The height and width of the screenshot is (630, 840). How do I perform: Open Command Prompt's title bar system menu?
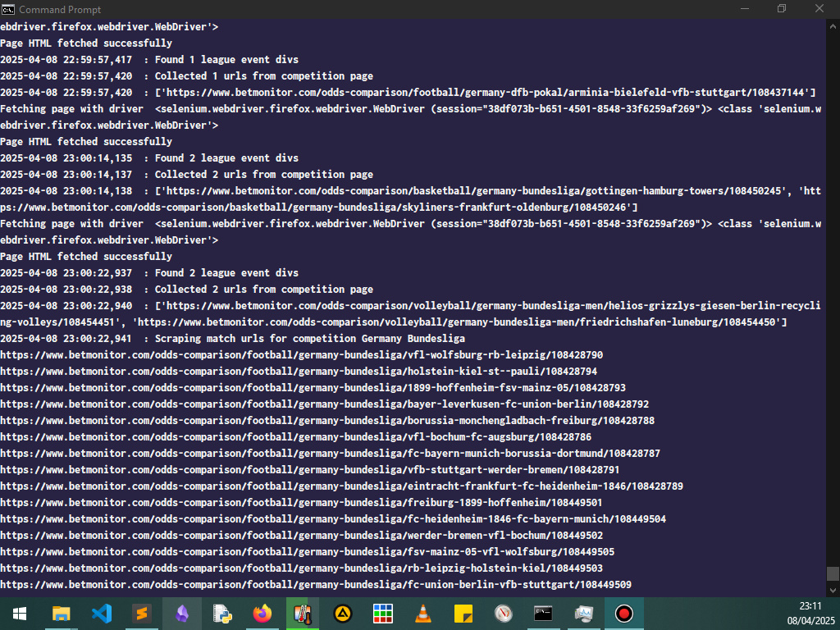pyautogui.click(x=8, y=9)
